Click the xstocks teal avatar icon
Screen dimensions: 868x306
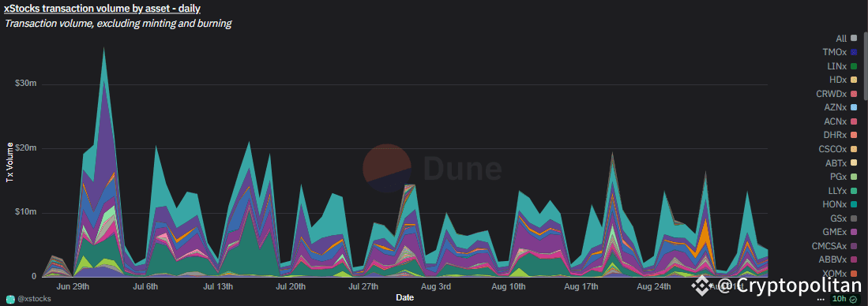click(10, 299)
